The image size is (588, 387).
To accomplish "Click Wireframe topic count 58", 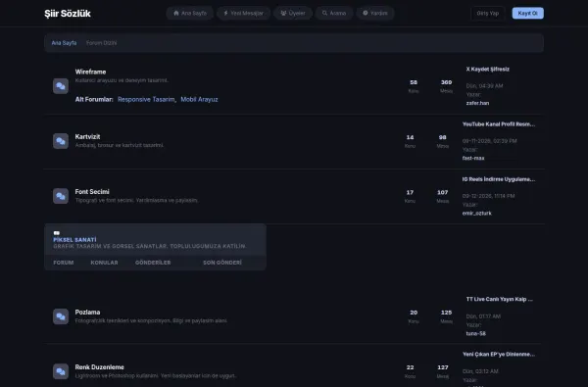I will (x=414, y=82).
